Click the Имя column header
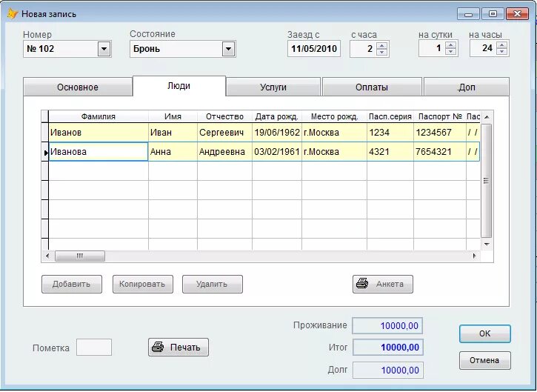537x392 pixels. tap(173, 116)
